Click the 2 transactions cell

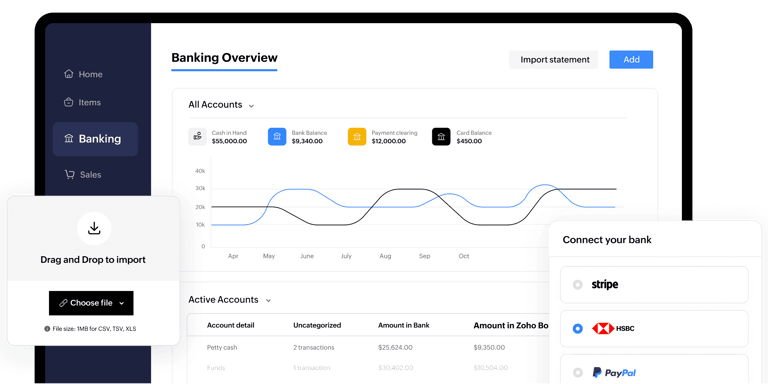(x=313, y=347)
